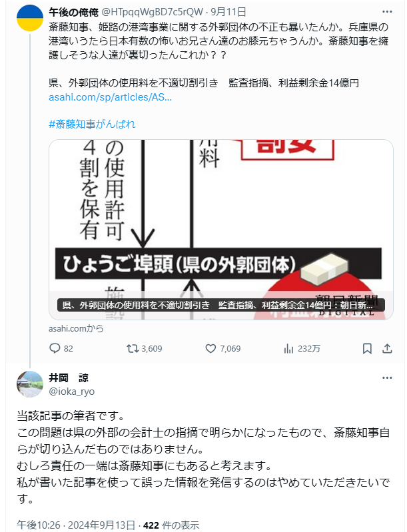407x532 pixels.
Task: Open more options on 井岡 諒 reply
Action: [x=387, y=378]
